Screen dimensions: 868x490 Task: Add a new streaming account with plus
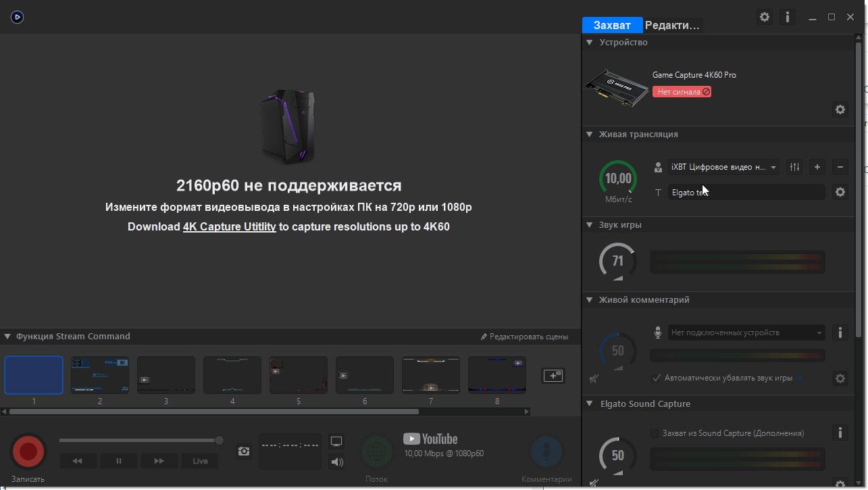tap(817, 167)
